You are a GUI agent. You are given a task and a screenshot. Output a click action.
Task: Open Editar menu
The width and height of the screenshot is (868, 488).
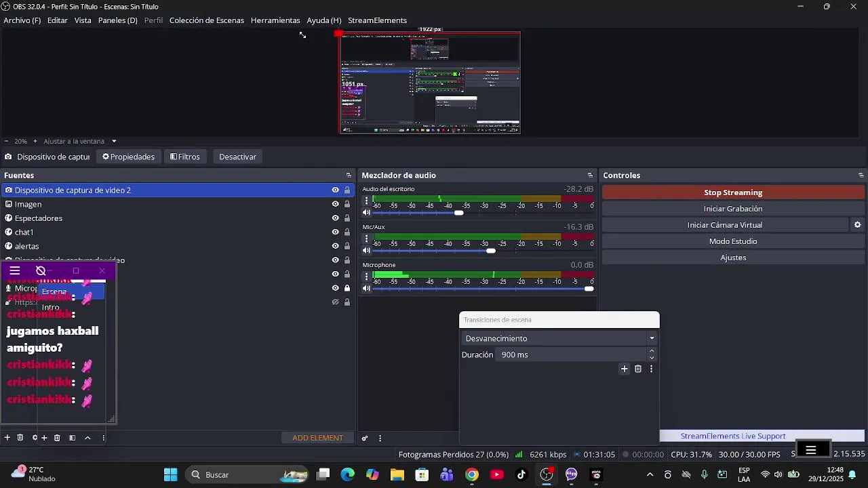[57, 20]
